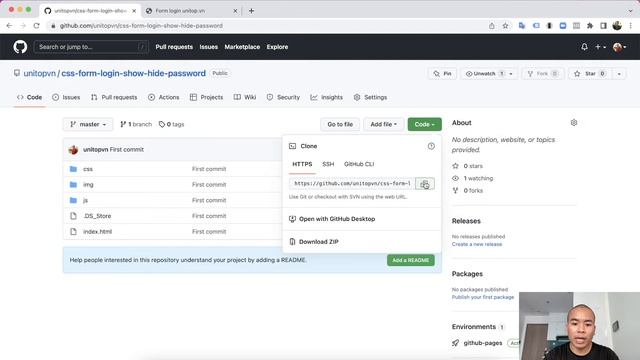Switch to Form login unitop.vn tab
The width and height of the screenshot is (640, 360).
pyautogui.click(x=180, y=11)
